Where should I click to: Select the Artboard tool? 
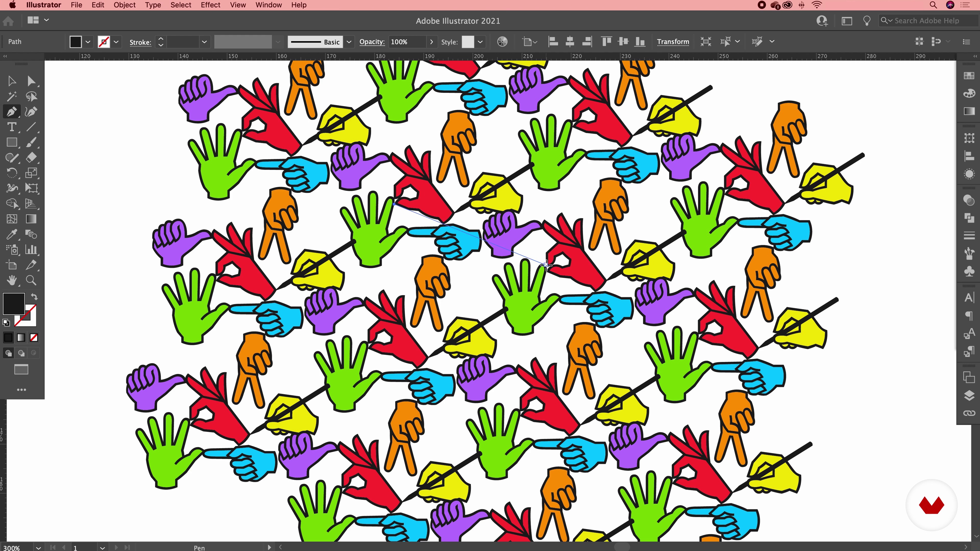[12, 265]
